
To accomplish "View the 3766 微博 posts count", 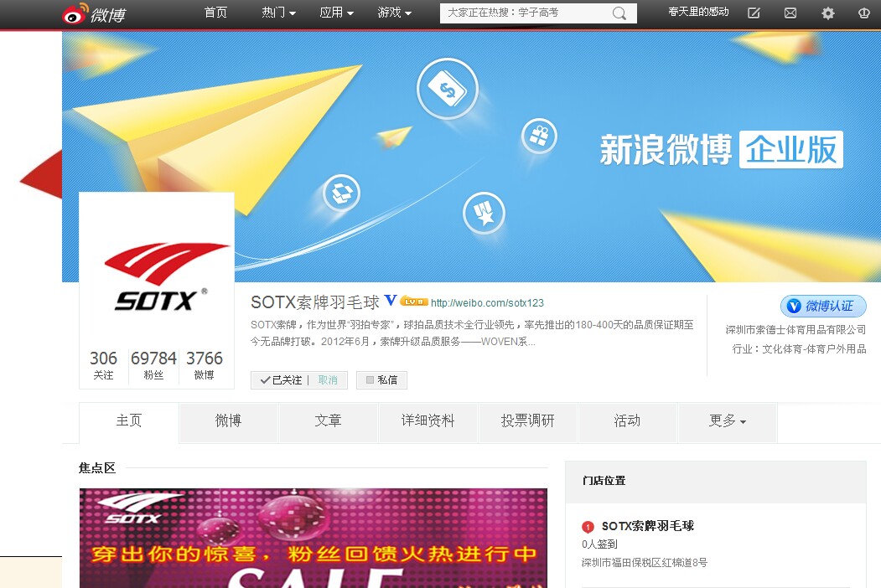I will [204, 365].
